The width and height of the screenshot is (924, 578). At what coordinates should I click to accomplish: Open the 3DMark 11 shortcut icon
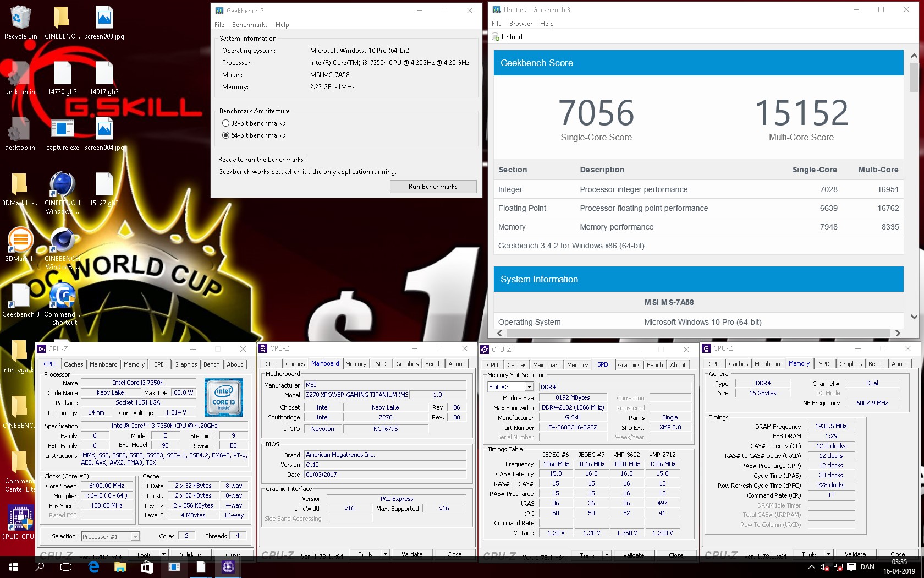(21, 245)
